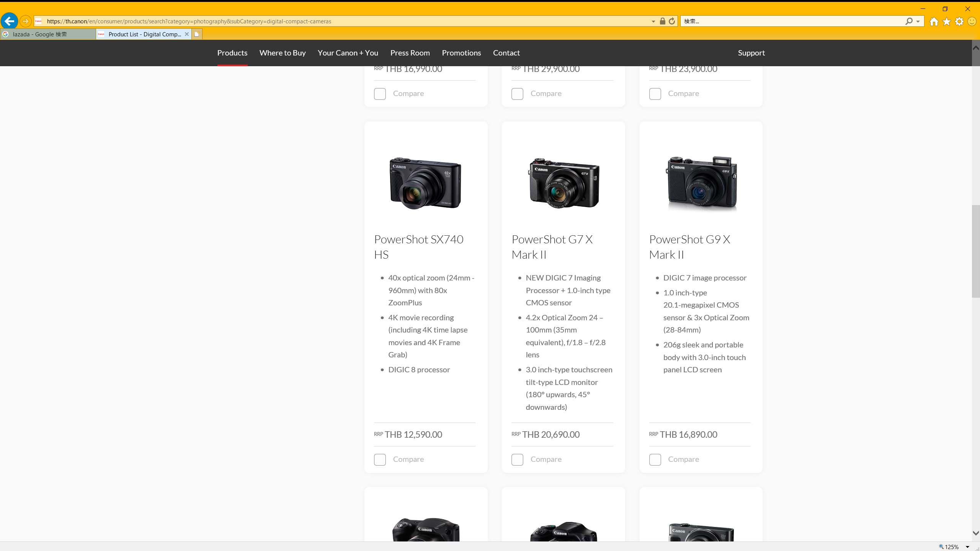
Task: Reload the page with the refresh icon
Action: tap(672, 21)
